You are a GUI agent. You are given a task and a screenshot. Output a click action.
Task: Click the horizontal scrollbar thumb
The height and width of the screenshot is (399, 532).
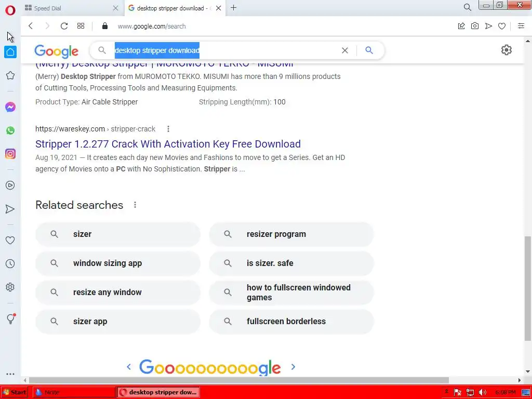click(x=239, y=380)
